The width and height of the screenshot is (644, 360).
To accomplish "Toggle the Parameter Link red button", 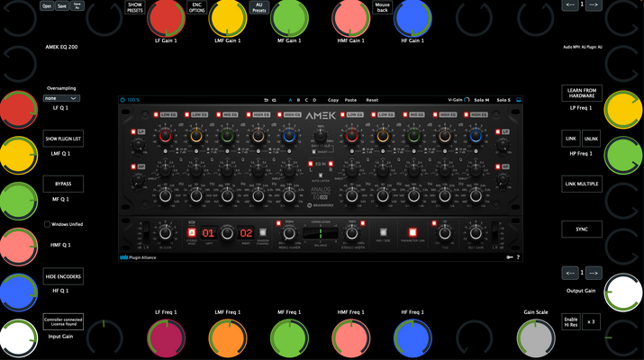I will click(413, 233).
